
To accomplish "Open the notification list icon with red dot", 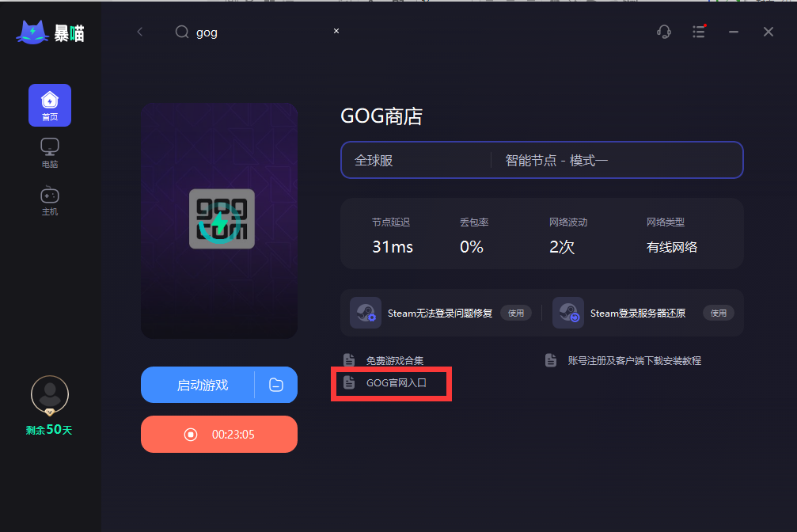I will point(699,32).
